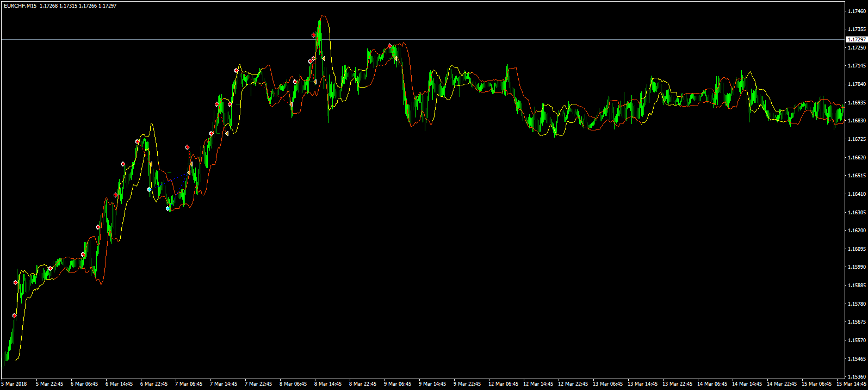Click the 14 Mar 14:45 time label
Screen dimensions: 868x390
747,384
